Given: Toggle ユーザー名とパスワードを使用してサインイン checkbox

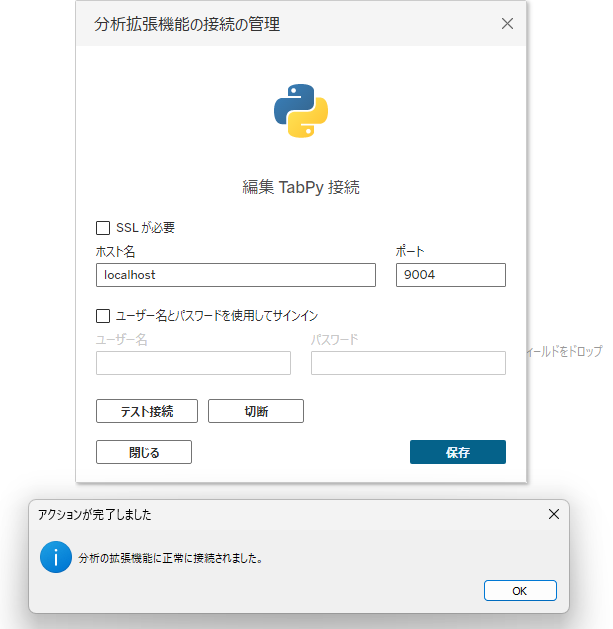Looking at the screenshot, I should [x=103, y=316].
